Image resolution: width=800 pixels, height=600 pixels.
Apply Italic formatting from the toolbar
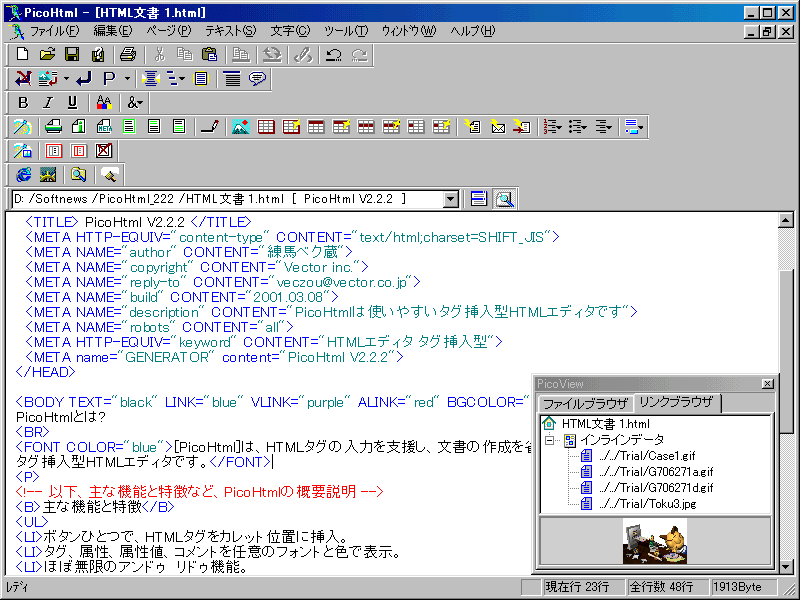[x=47, y=102]
